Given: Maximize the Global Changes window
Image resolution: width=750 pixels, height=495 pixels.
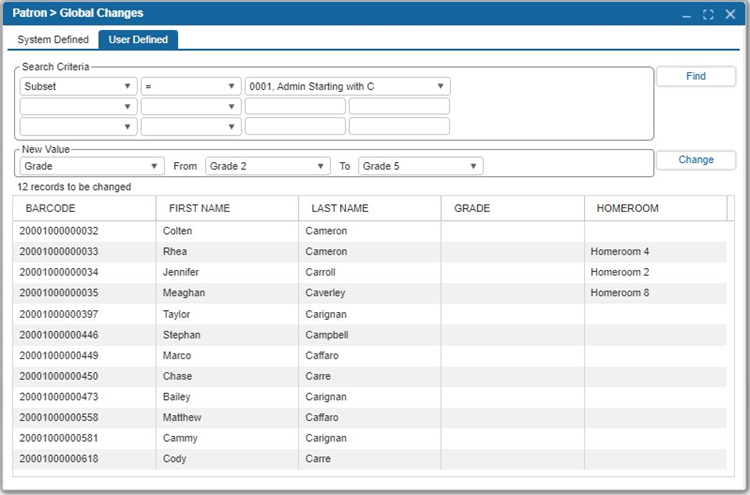Looking at the screenshot, I should coord(708,14).
